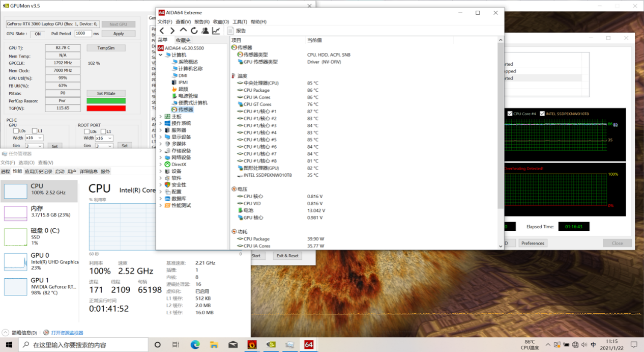The width and height of the screenshot is (644, 352).
Task: Click Preferences in stability test window
Action: pos(533,243)
